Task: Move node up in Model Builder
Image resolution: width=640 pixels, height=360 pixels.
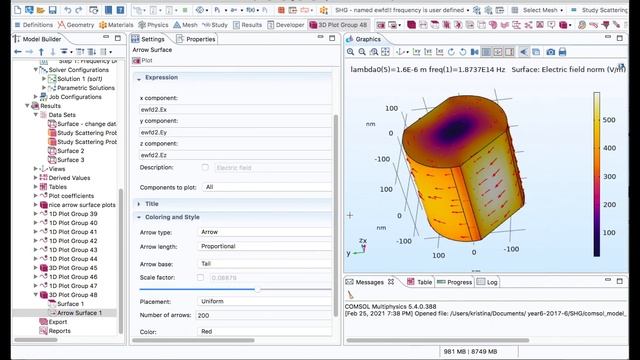Action: (x=41, y=52)
